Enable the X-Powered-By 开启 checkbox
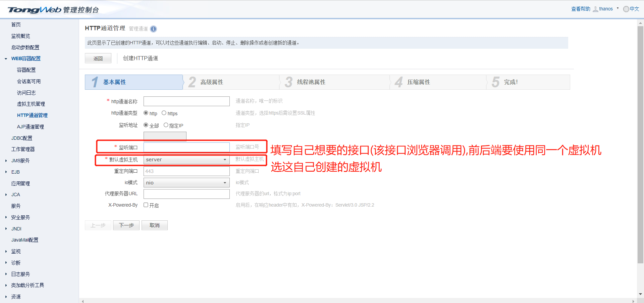644x303 pixels. click(146, 205)
